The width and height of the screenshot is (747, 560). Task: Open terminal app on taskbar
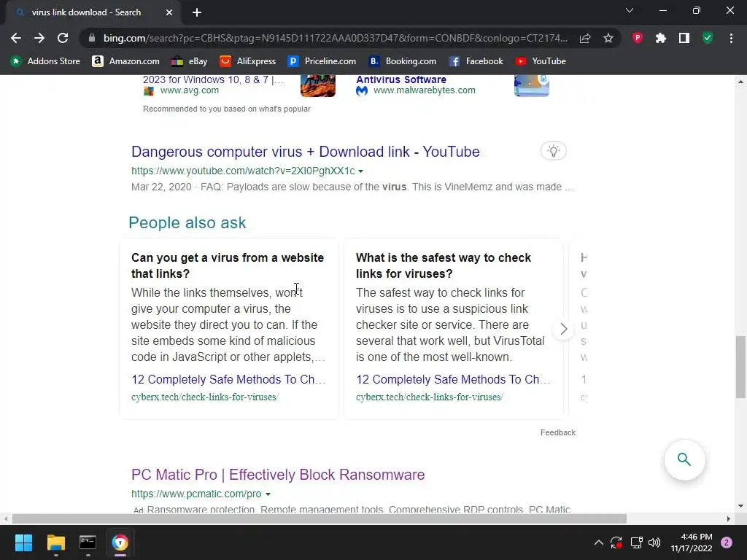coord(88,542)
